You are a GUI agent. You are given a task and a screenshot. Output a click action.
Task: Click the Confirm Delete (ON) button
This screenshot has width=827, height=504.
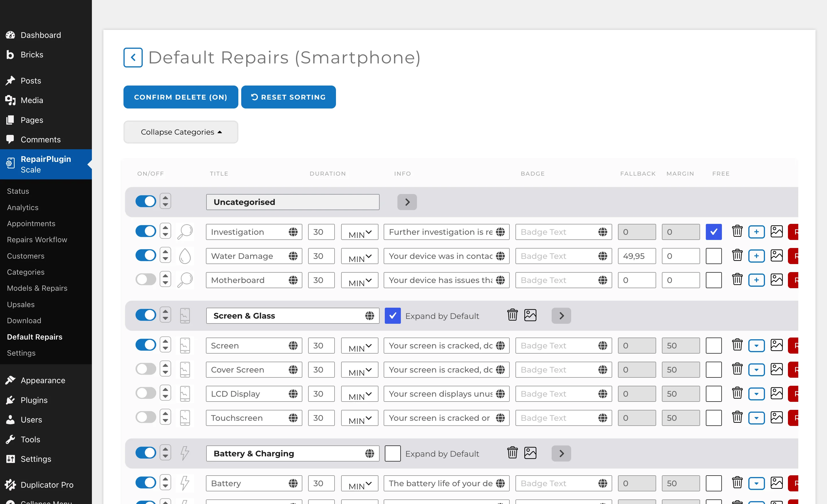pos(181,97)
